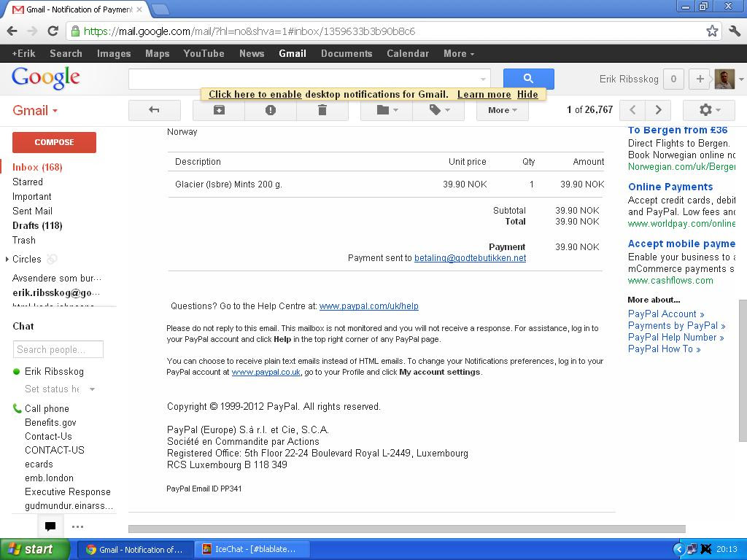Select +Erik in the Google bar

[23, 53]
